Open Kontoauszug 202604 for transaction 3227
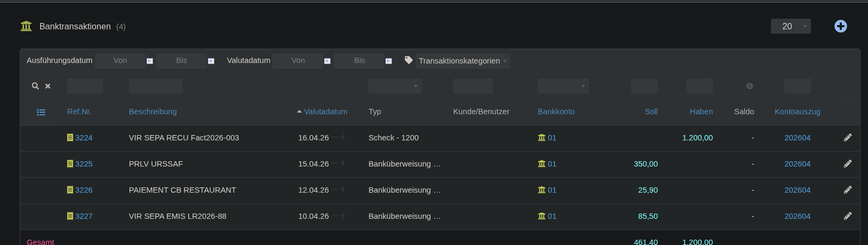The width and height of the screenshot is (868, 245). point(797,216)
